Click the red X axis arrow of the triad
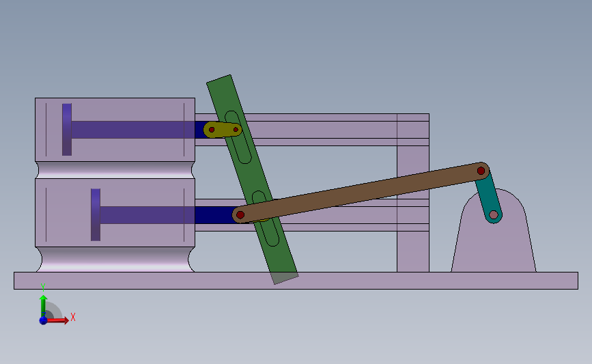 point(57,320)
